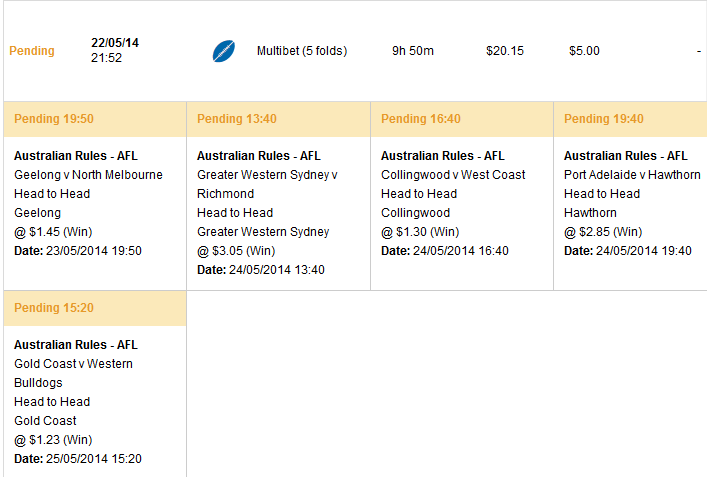Click the @ $2.85 (Win) Hawthorn odds
Viewport: 707px width, 477px height.
pos(603,232)
